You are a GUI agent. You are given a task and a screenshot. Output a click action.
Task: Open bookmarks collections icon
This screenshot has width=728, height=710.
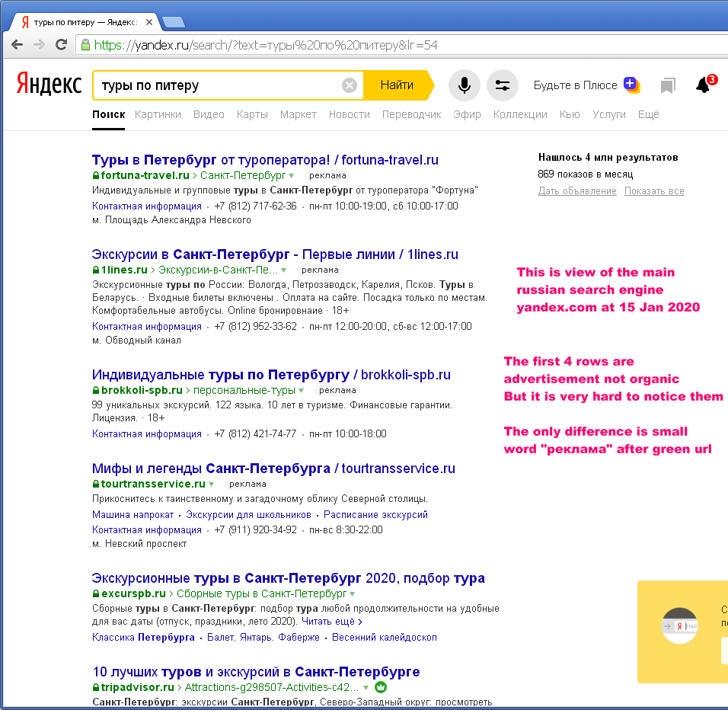coord(668,85)
